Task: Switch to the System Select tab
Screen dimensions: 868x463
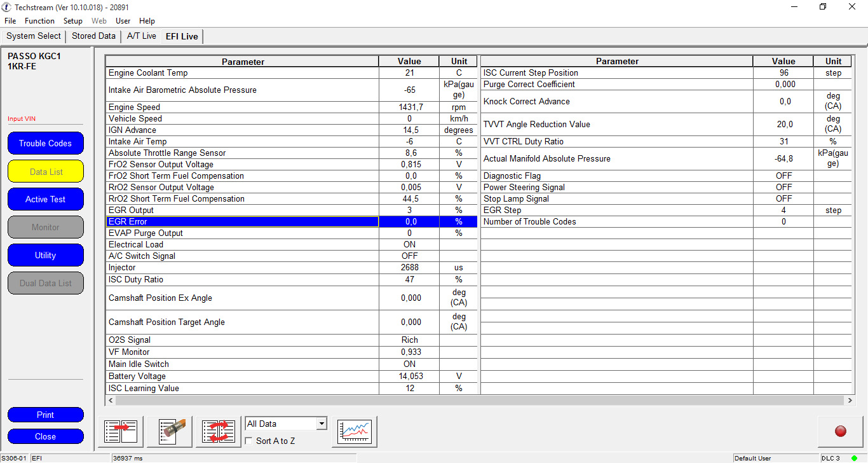Action: (34, 36)
